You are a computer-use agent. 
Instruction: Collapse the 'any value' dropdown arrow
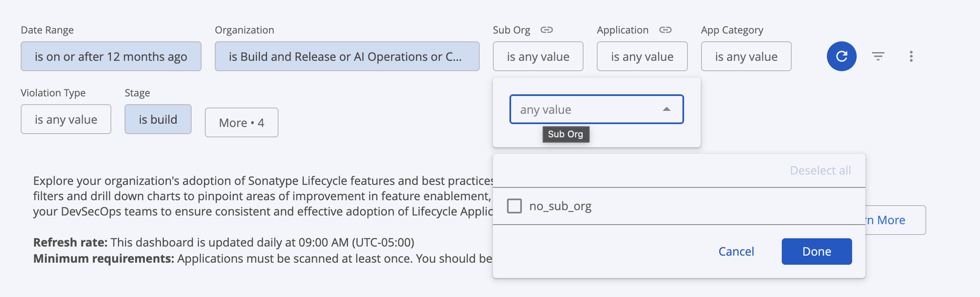pyautogui.click(x=666, y=109)
